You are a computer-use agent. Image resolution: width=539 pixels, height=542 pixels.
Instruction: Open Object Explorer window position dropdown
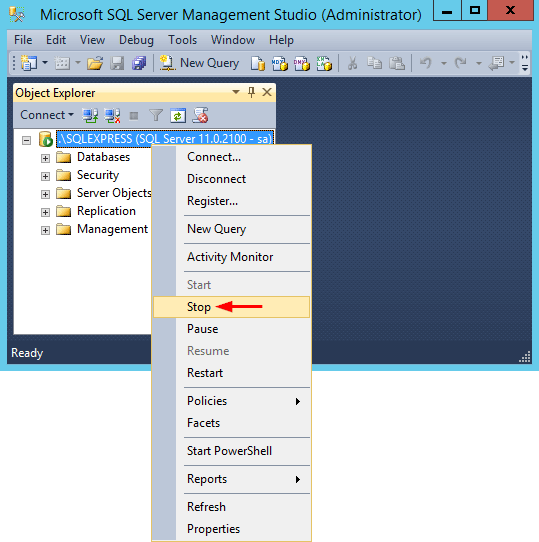tap(236, 92)
